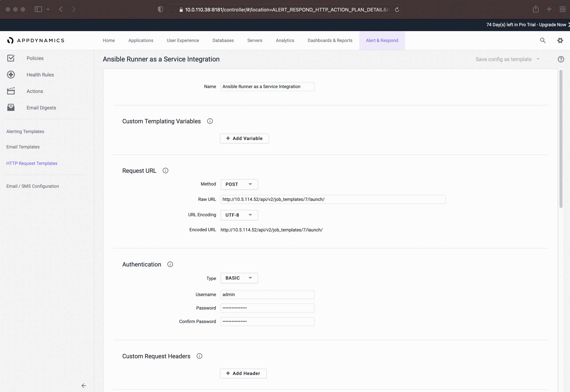Open the Method POST dropdown
Screen dimensions: 570x392
(239, 184)
